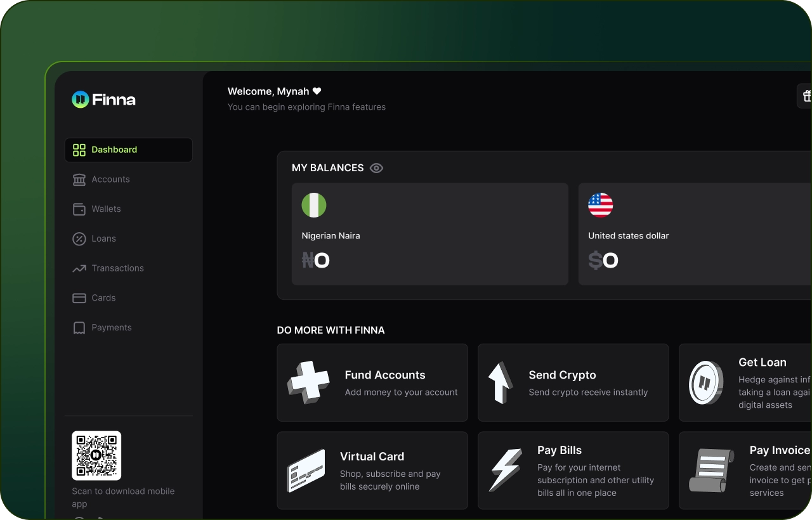Open the Pay Bills tile

(573, 471)
